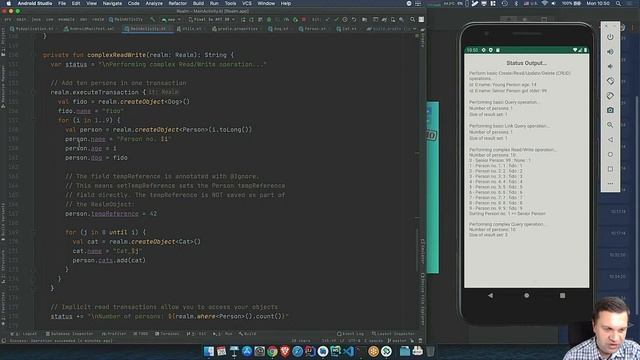Open the File menu
Screen dimensions: 640x360
tap(62, 3)
